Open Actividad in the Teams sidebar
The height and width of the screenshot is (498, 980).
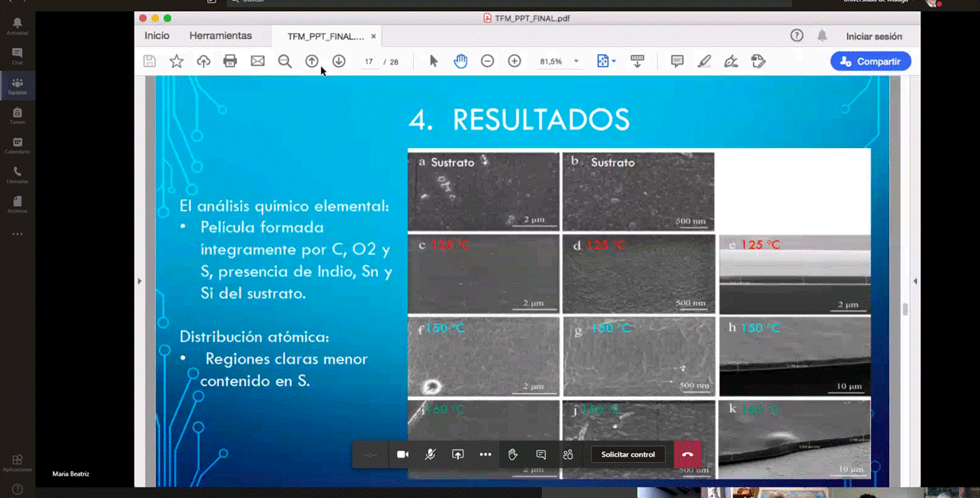click(17, 27)
